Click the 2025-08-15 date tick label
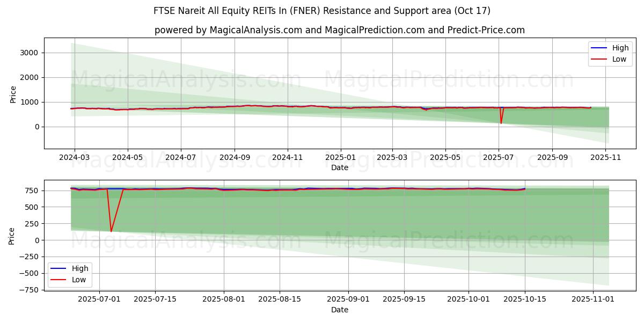The height and width of the screenshot is (322, 644). 280,300
